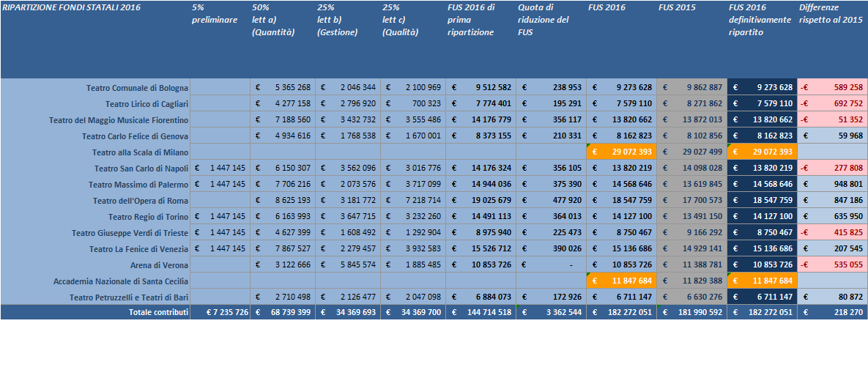868x370 pixels.
Task: Click total Gestione cell 34 369 693
Action: [x=348, y=312]
